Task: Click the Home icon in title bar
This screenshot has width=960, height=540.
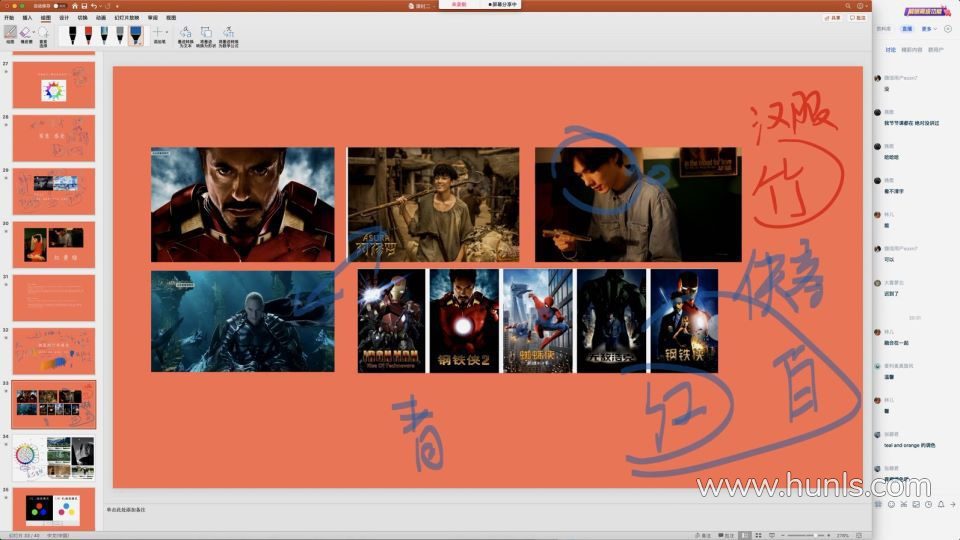Action: (x=75, y=6)
